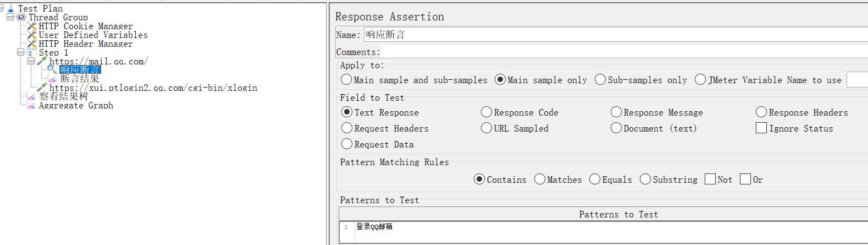Enable the Ignore Status checkbox

coord(761,128)
